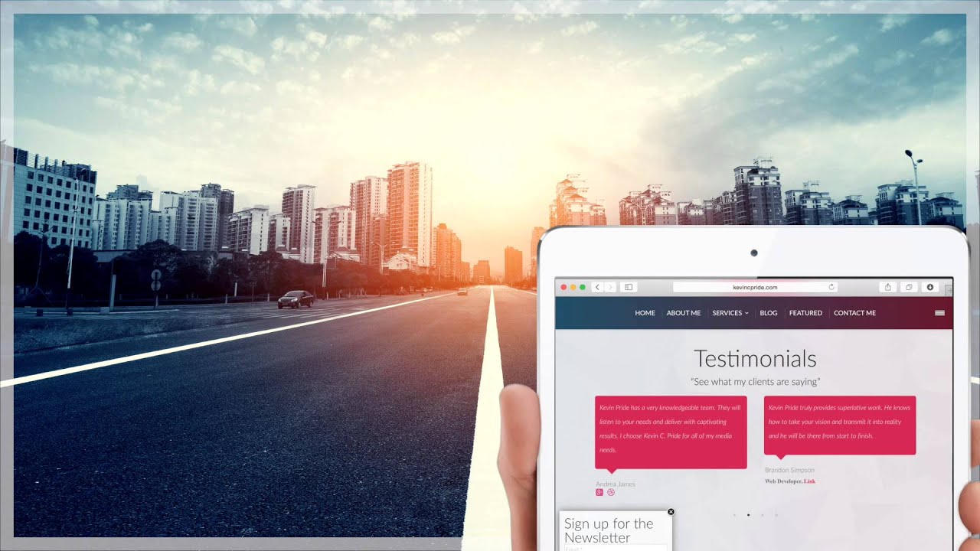Select the first testimonial slider dot
This screenshot has height=551, width=980.
click(x=734, y=515)
